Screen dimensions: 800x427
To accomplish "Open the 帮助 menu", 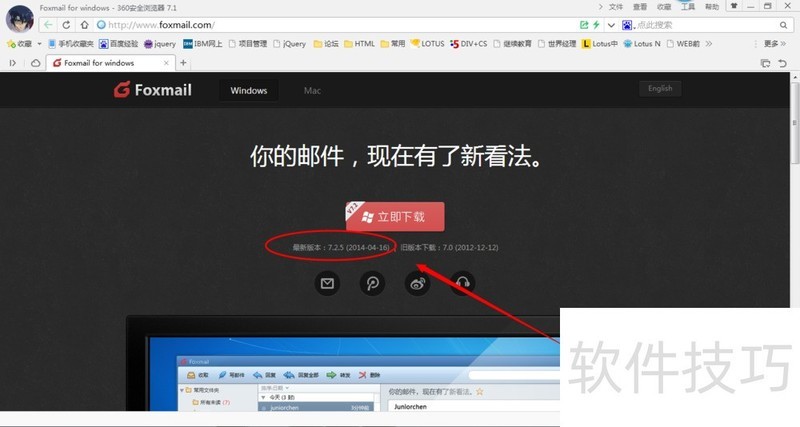I will [712, 7].
